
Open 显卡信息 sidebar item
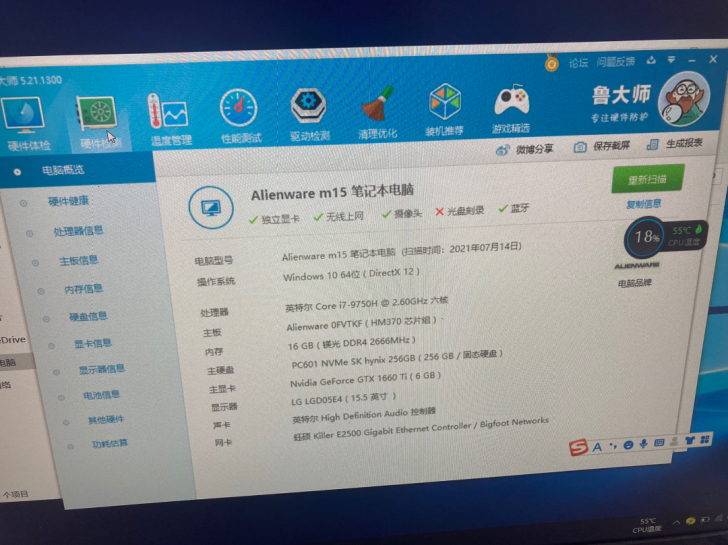92,344
